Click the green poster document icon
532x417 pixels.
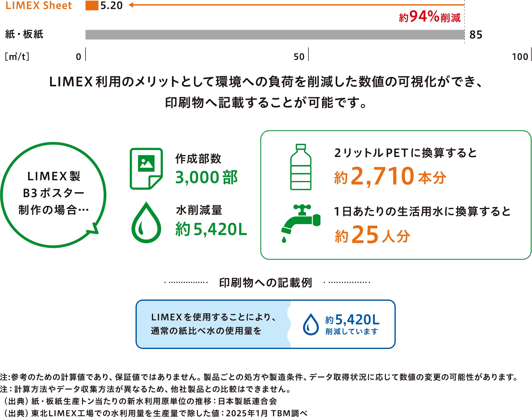pyautogui.click(x=146, y=169)
